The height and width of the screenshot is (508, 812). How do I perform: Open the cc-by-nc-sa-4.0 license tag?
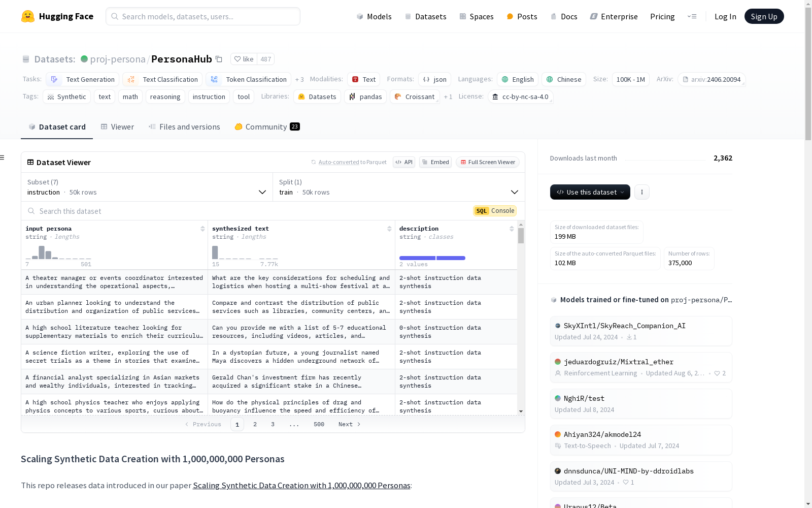tap(520, 97)
